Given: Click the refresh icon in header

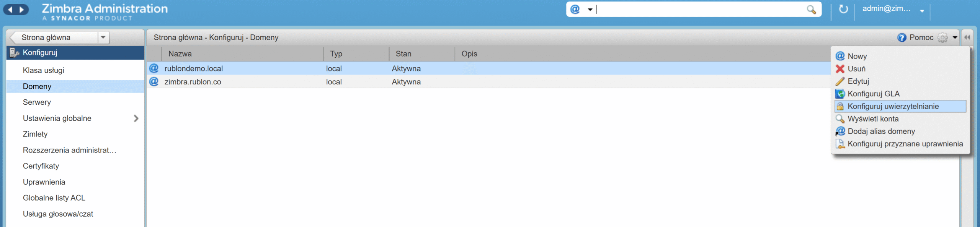Looking at the screenshot, I should point(843,9).
